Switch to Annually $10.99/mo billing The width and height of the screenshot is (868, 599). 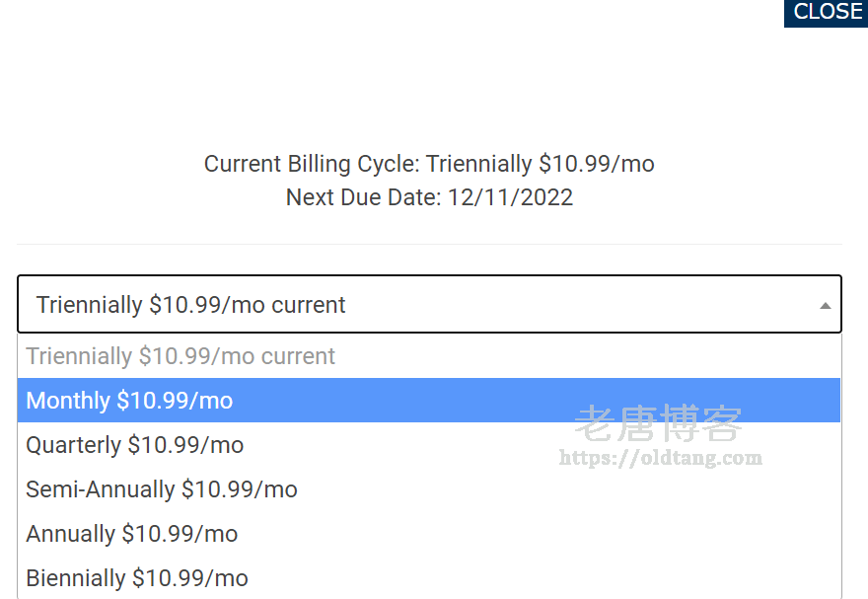[x=131, y=534]
